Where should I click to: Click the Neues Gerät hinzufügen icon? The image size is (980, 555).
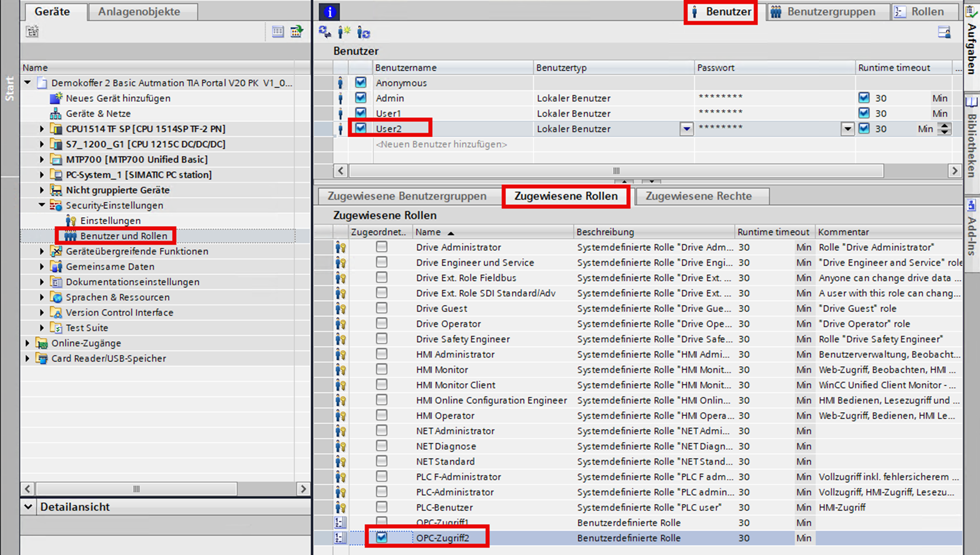coord(56,98)
